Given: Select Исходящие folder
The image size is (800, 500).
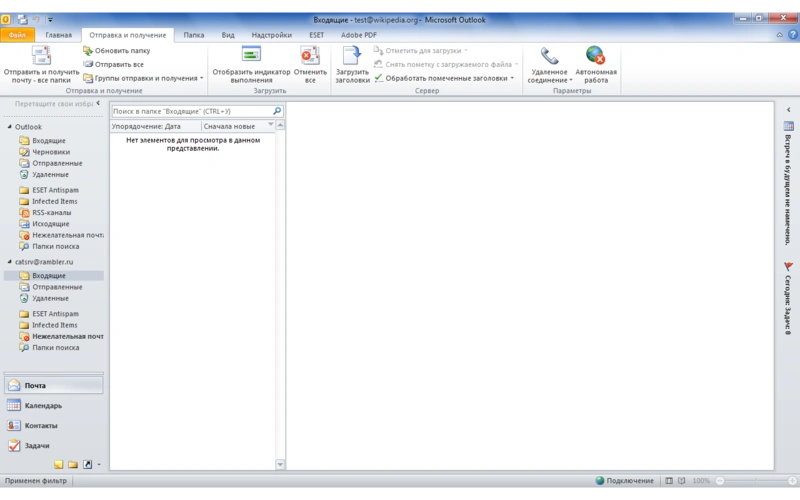Looking at the screenshot, I should pos(51,223).
